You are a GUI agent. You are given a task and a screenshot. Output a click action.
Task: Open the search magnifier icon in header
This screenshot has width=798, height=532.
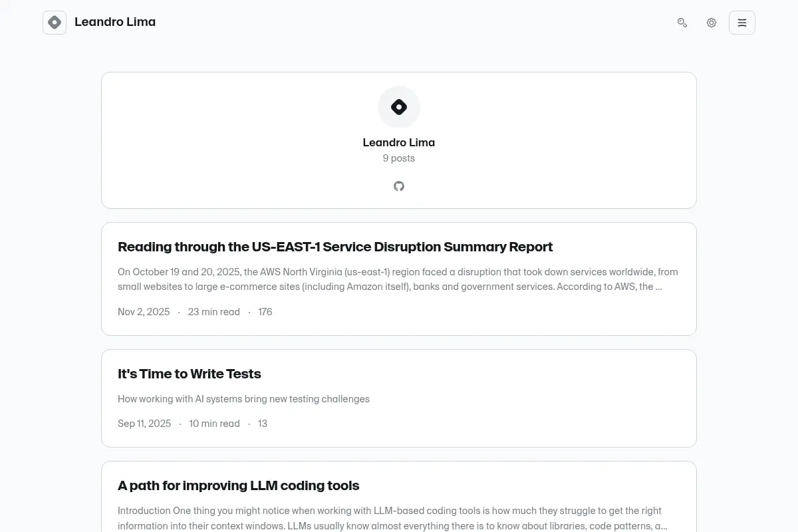coord(682,23)
